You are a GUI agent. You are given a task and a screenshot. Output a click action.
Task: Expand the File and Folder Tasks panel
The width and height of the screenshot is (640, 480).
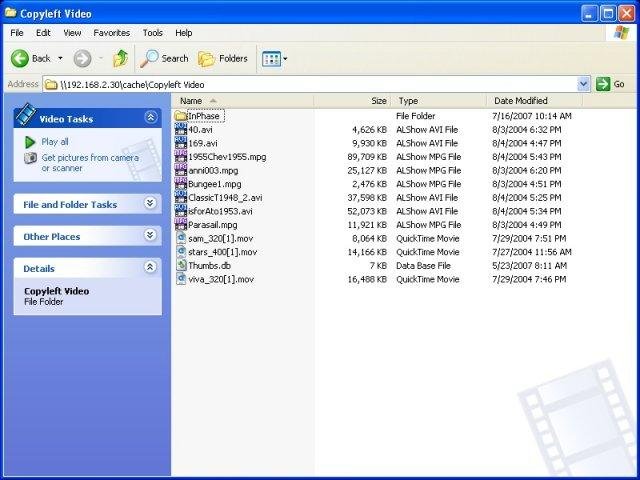coord(151,203)
